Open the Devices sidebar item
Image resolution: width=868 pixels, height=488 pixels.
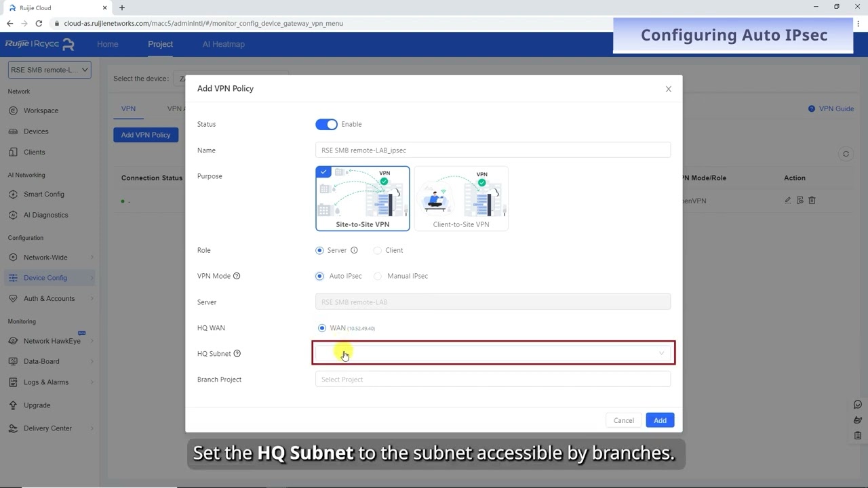[x=36, y=131]
